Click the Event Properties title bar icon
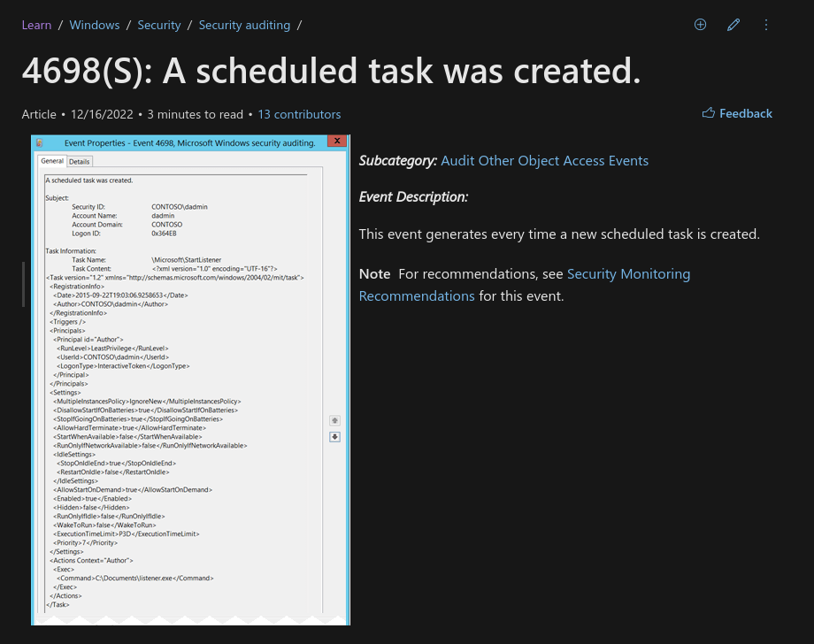This screenshot has width=814, height=644. pos(39,142)
